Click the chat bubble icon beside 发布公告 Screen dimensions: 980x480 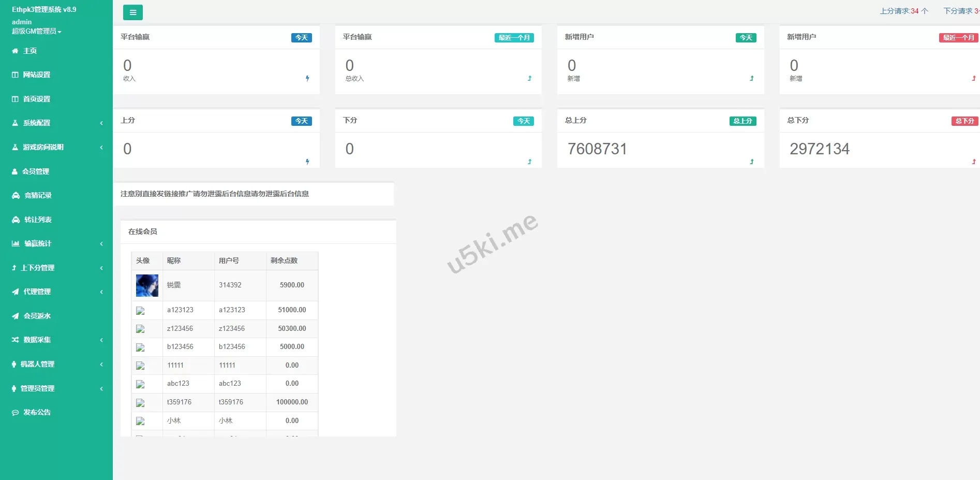(16, 413)
